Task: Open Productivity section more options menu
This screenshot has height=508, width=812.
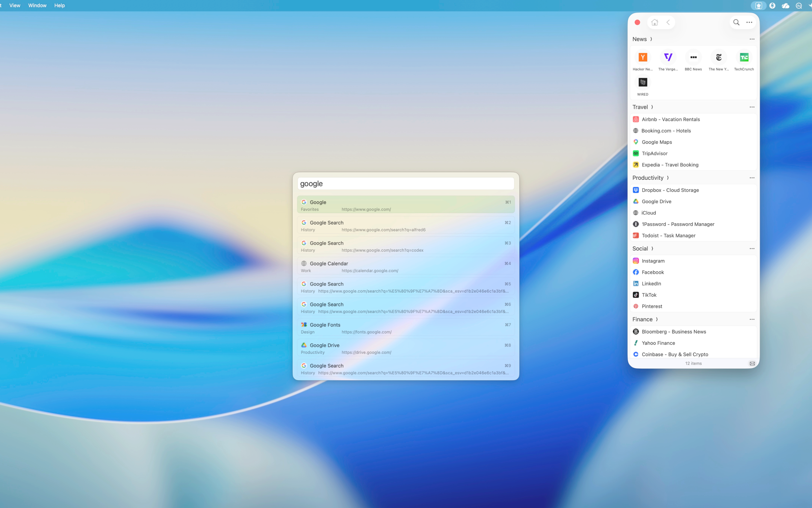Action: 752,178
